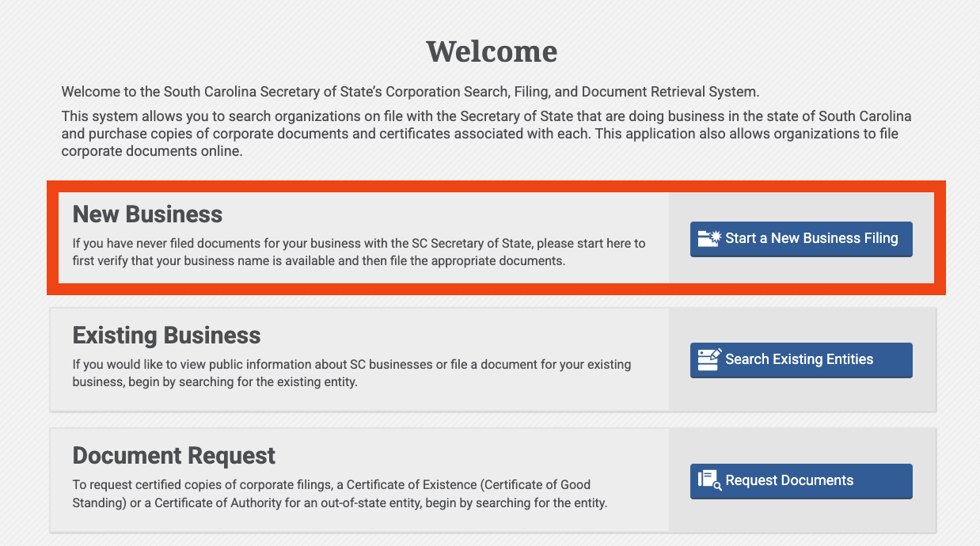
Task: Click the paragraph starting with This system allows
Action: [486, 134]
